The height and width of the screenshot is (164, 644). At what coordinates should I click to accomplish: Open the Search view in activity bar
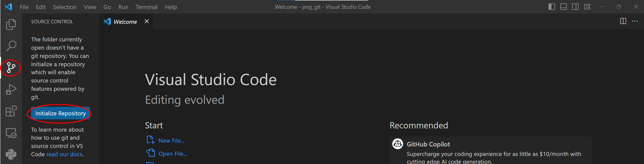(11, 46)
